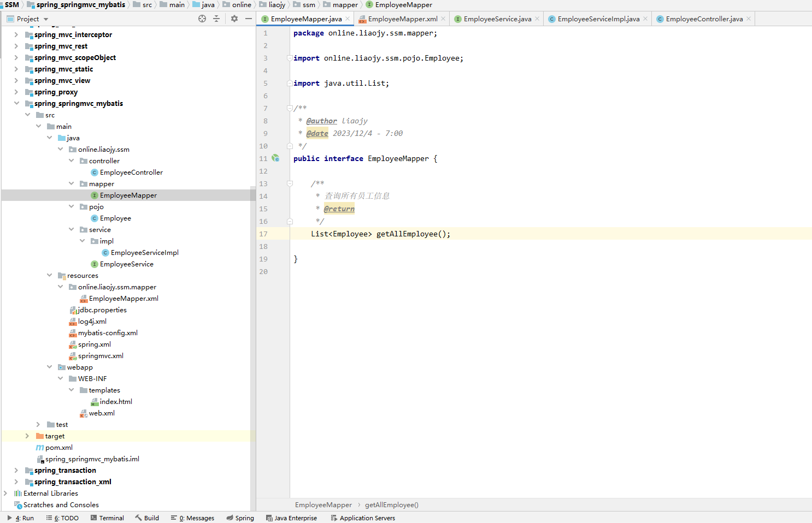Select EmployeeController class in tree
Screen dimensions: 812x523
click(x=131, y=172)
